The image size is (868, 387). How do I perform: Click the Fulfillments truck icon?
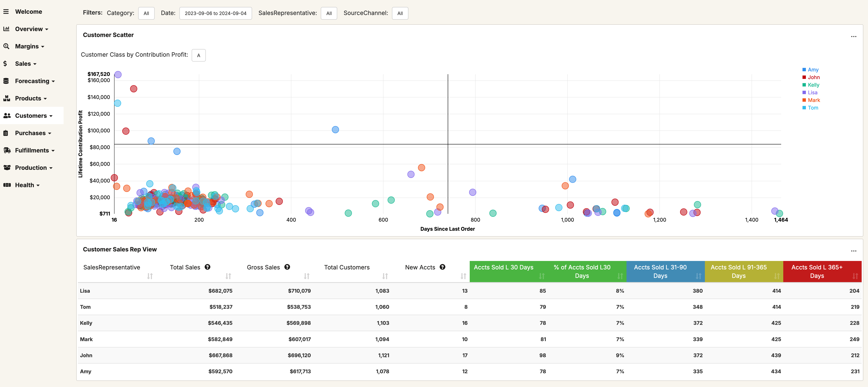point(7,150)
